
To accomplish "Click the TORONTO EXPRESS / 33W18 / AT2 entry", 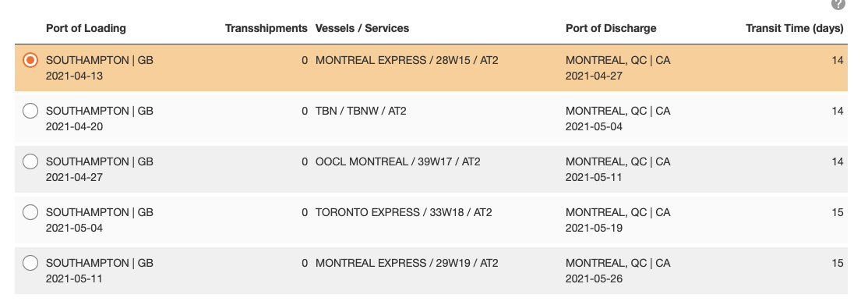I will (404, 212).
